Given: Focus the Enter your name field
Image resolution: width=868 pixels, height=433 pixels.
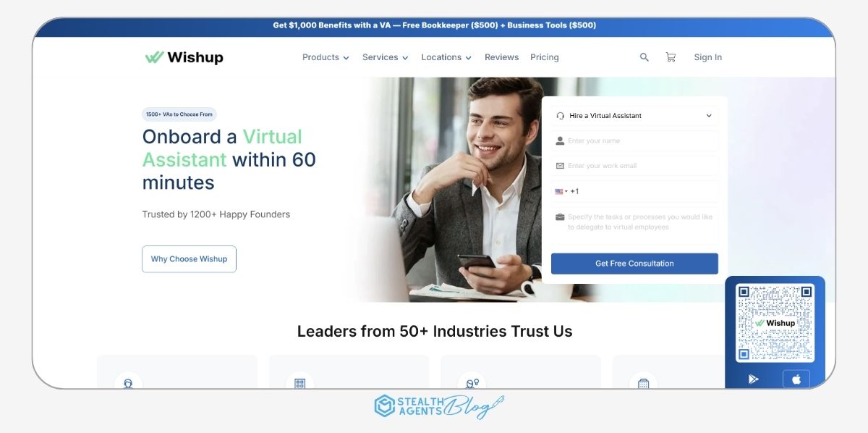Looking at the screenshot, I should (x=634, y=141).
